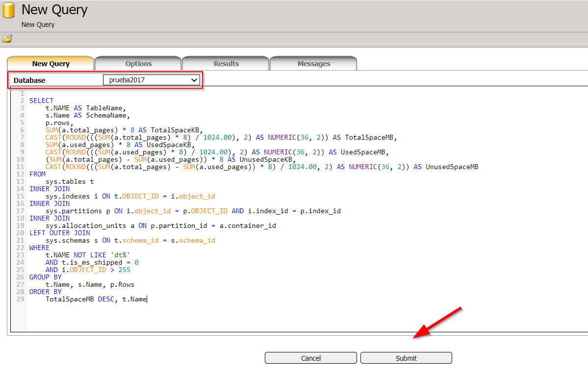
Task: Open the Messages tab
Action: click(314, 64)
